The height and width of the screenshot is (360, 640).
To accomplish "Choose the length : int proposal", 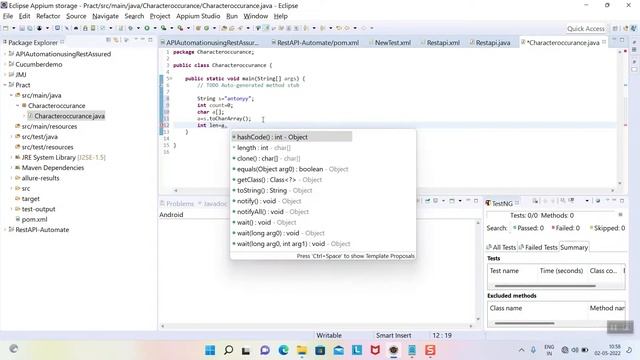I will tap(323, 148).
